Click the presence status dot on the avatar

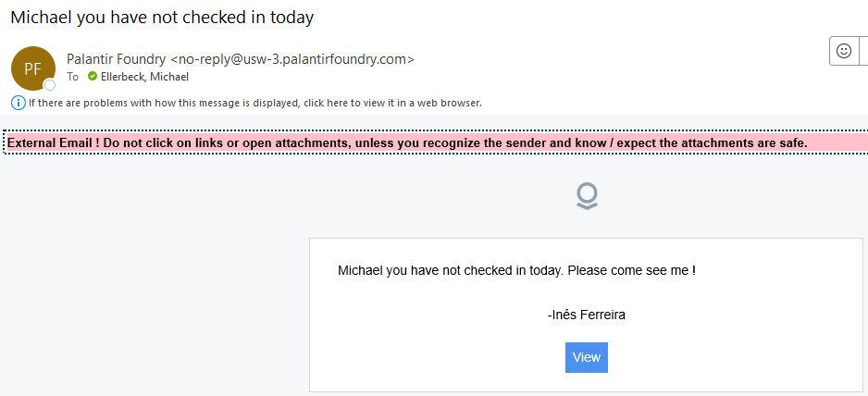(x=50, y=85)
